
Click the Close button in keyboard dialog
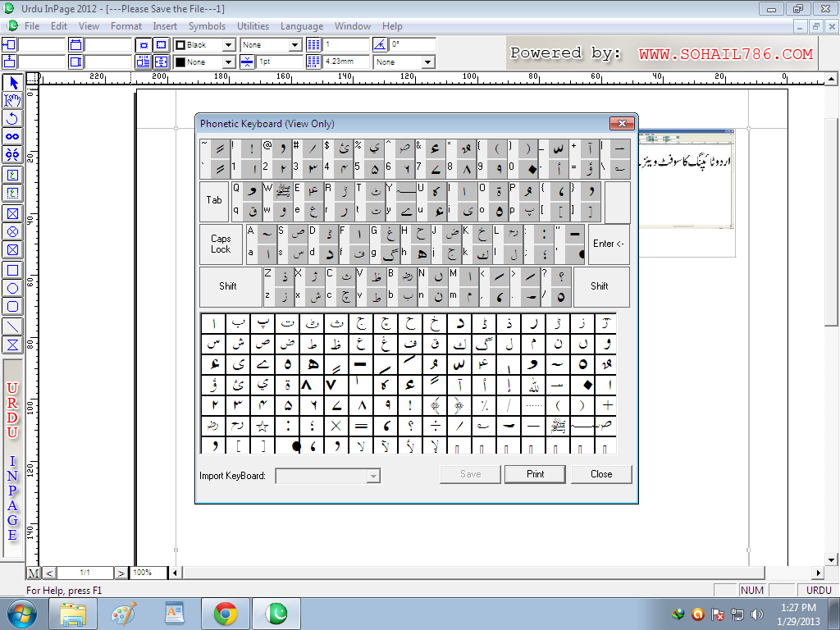[601, 474]
